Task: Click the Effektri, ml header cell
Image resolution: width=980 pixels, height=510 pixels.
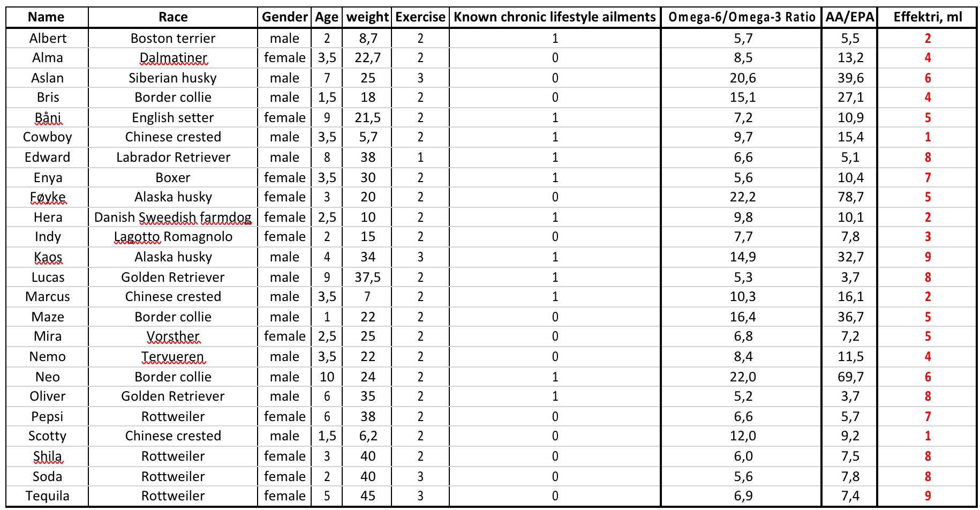Action: (928, 17)
